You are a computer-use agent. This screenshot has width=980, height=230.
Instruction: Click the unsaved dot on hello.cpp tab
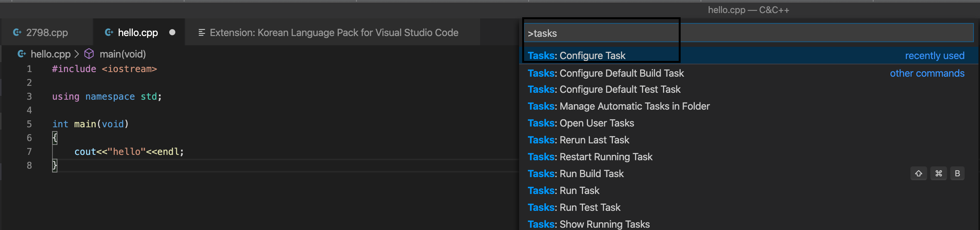point(172,33)
